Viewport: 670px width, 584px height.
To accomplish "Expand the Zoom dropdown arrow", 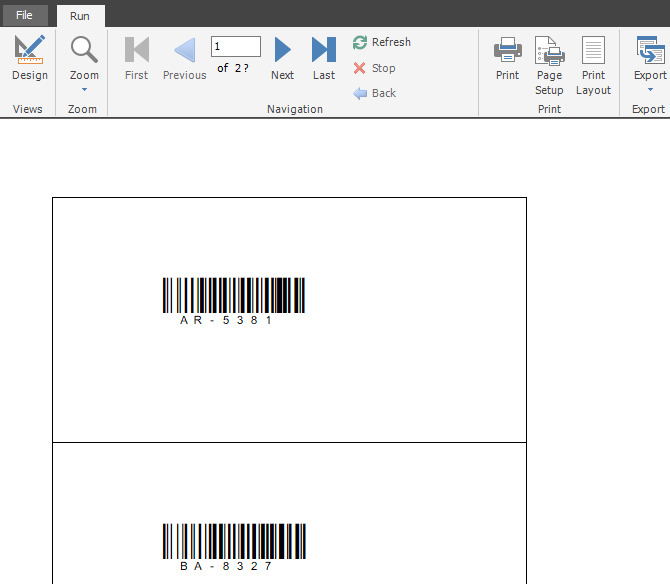I will tap(84, 90).
